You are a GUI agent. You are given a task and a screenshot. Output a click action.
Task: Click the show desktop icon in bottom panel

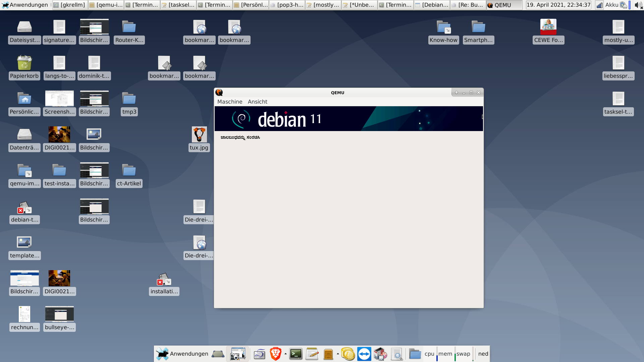[x=218, y=354]
